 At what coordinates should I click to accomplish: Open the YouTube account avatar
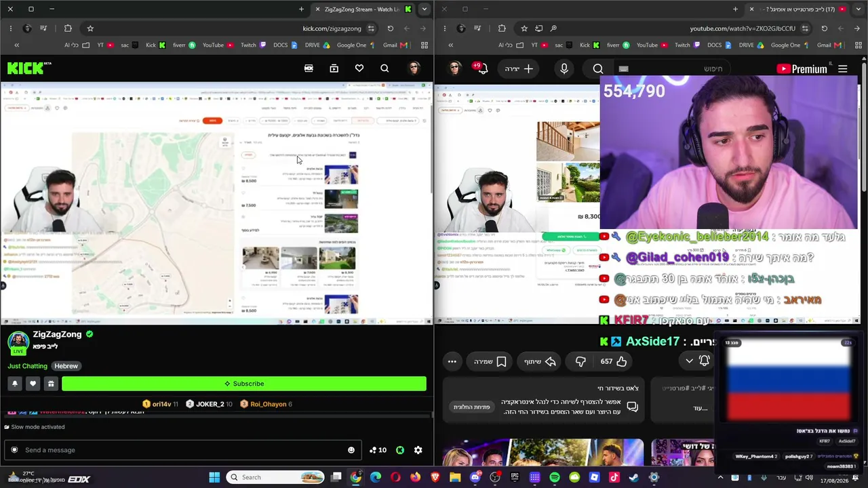tap(454, 68)
